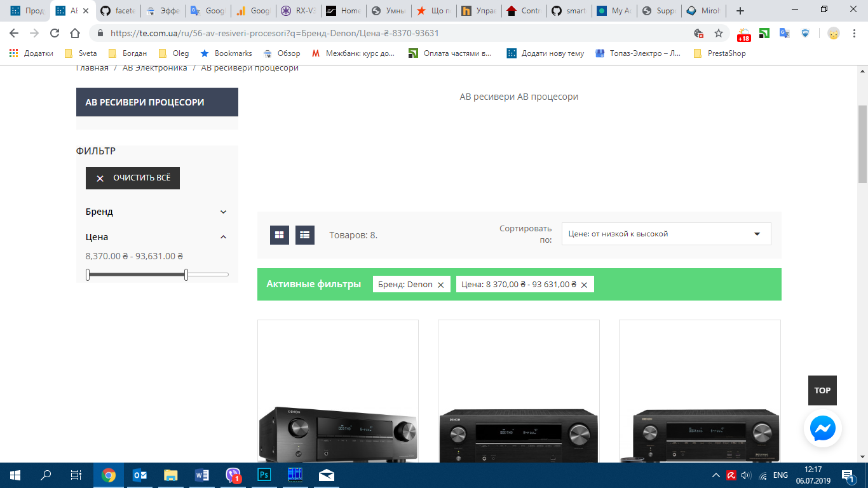Open Outlook from the taskbar
The height and width of the screenshot is (488, 868).
click(140, 475)
